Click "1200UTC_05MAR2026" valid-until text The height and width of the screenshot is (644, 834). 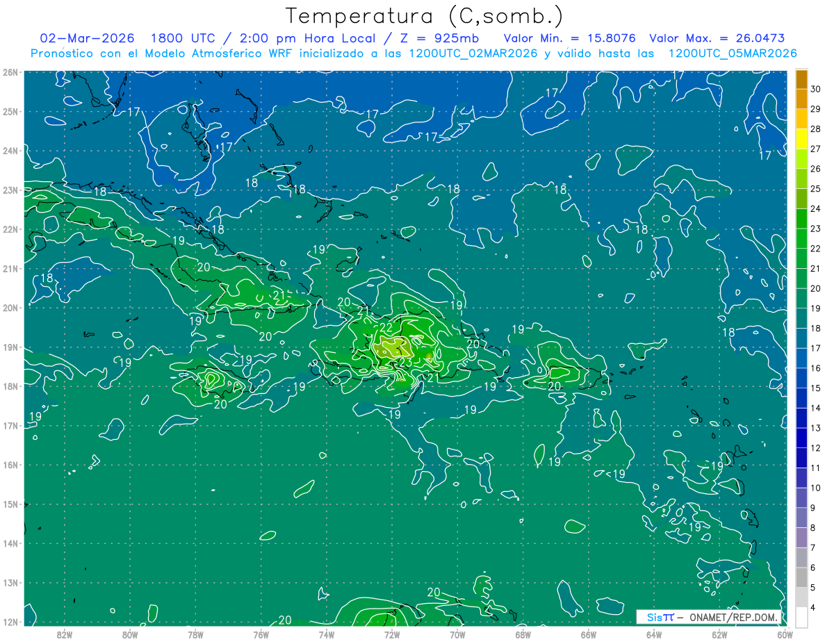tap(733, 53)
